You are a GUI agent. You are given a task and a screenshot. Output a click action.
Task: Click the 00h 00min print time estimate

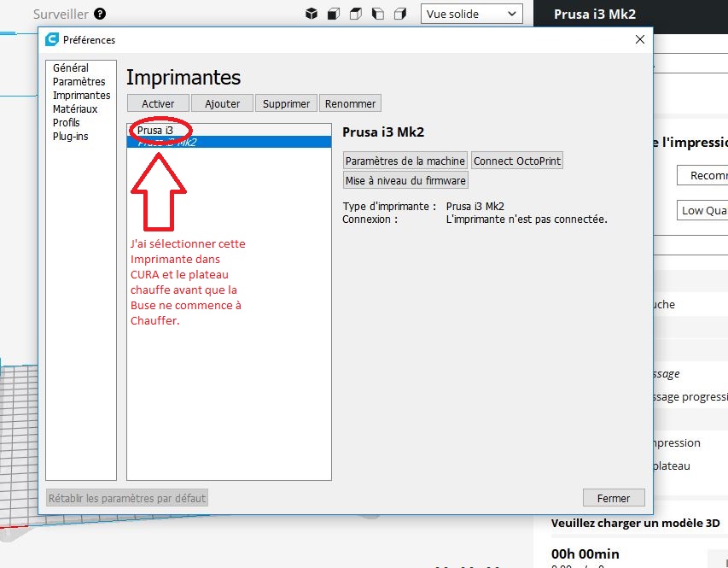point(585,553)
